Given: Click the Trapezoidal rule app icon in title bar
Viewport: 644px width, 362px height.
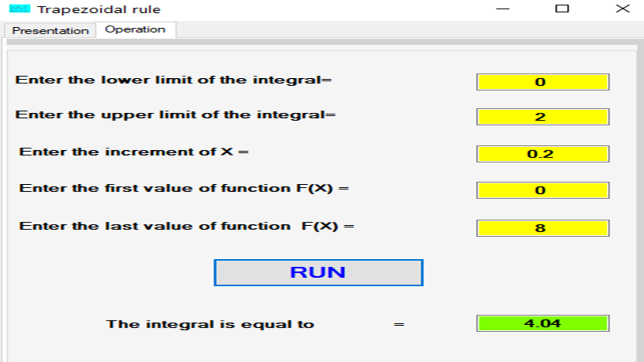Looking at the screenshot, I should pyautogui.click(x=19, y=9).
